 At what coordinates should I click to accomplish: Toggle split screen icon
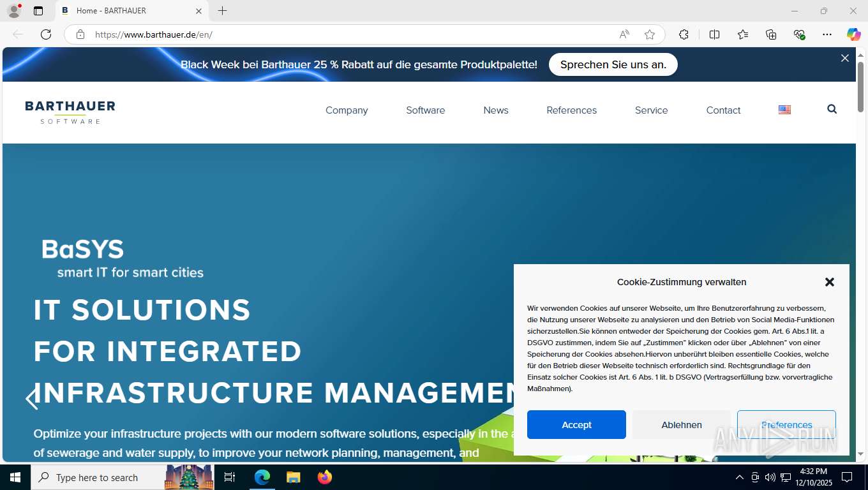coord(714,34)
